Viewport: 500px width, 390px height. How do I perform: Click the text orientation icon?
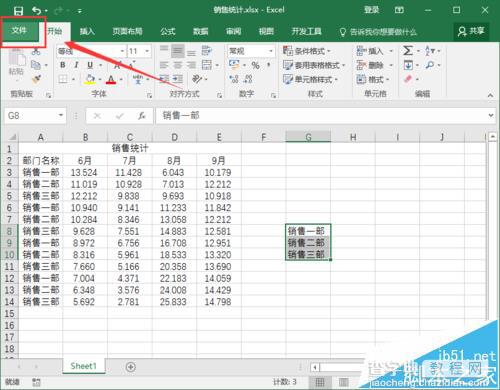(x=197, y=79)
